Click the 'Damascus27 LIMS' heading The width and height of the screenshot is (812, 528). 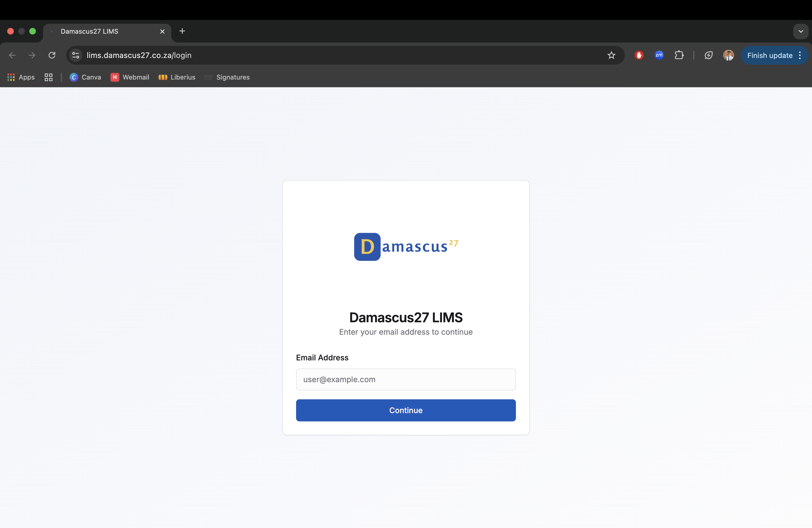pos(406,317)
